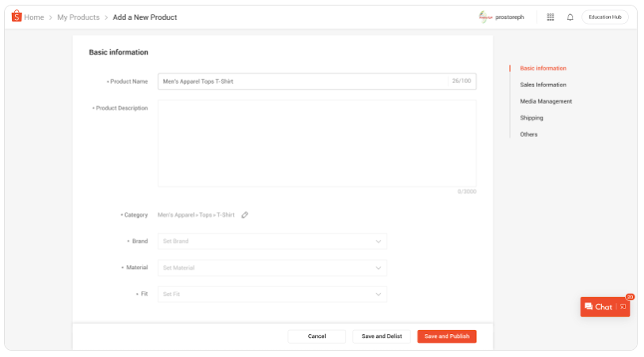
Task: Click the Add a New Product breadcrumb
Action: pos(145,17)
